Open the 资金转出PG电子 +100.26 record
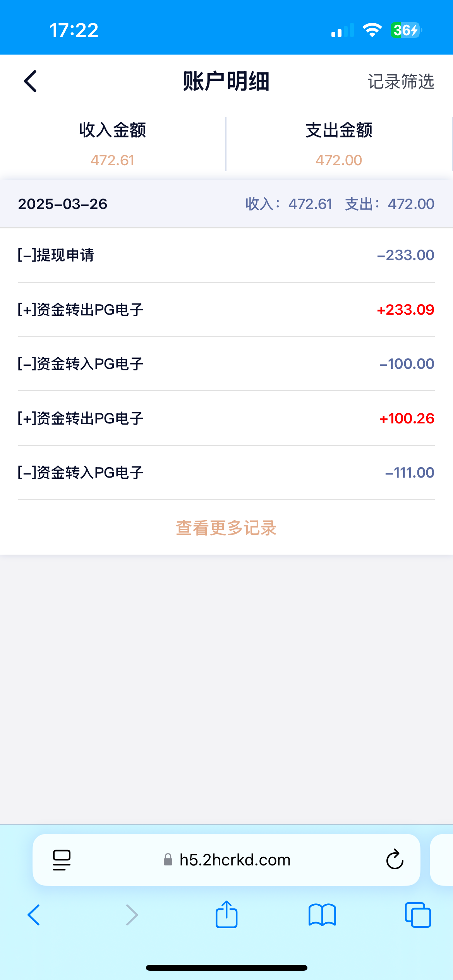This screenshot has width=453, height=980. pos(226,418)
